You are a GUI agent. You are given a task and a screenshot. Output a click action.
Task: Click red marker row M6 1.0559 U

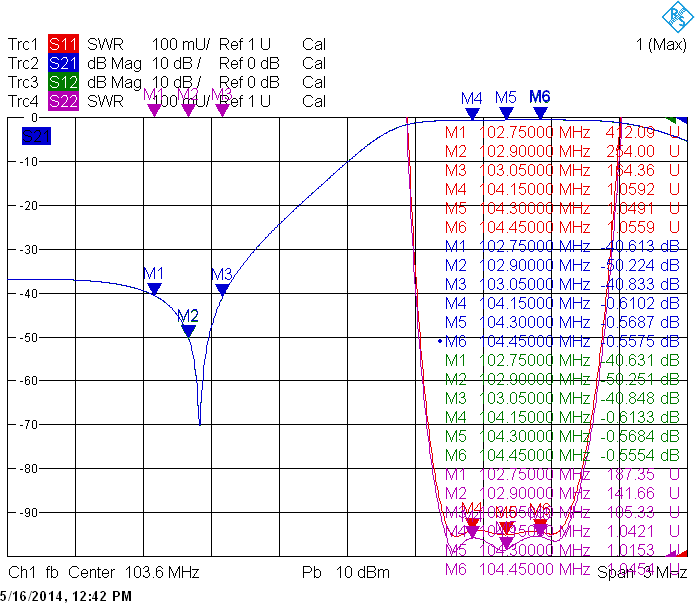pos(562,227)
